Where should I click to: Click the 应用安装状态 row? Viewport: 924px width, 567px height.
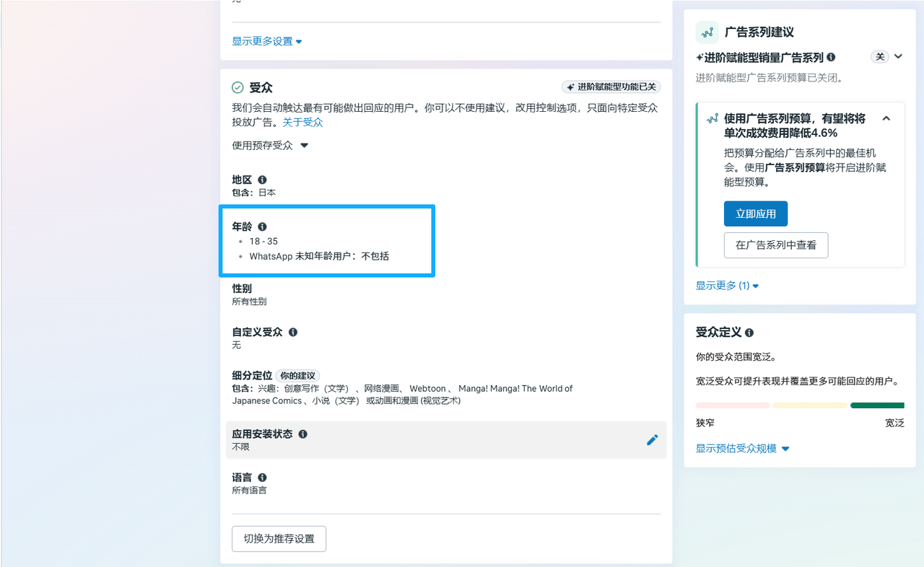click(446, 440)
